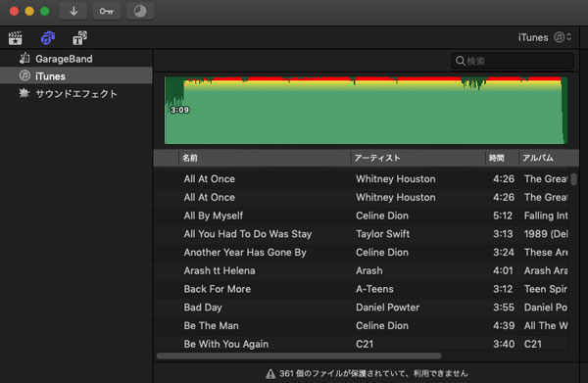Select the All By Myself track

point(362,215)
